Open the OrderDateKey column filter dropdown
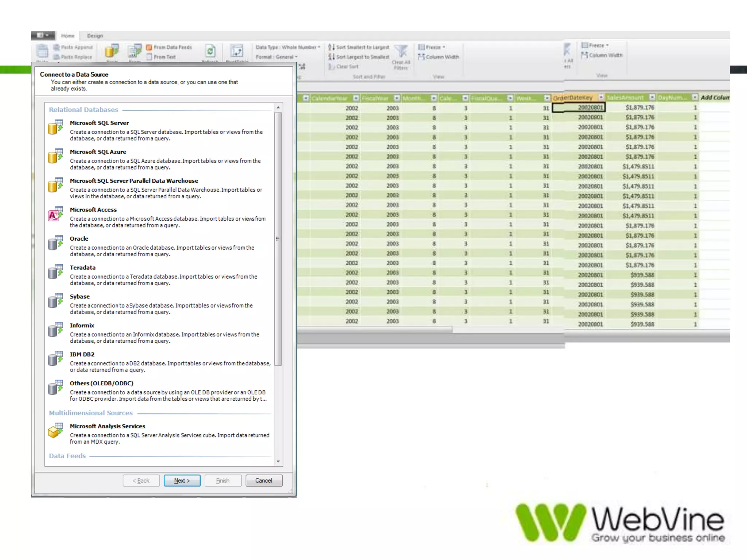The width and height of the screenshot is (747, 560). pyautogui.click(x=601, y=97)
